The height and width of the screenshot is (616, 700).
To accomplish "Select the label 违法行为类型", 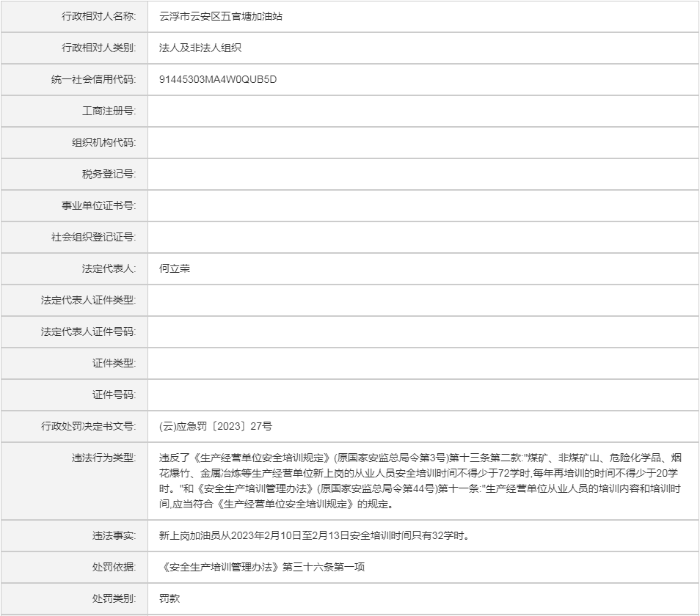I will click(x=103, y=458).
